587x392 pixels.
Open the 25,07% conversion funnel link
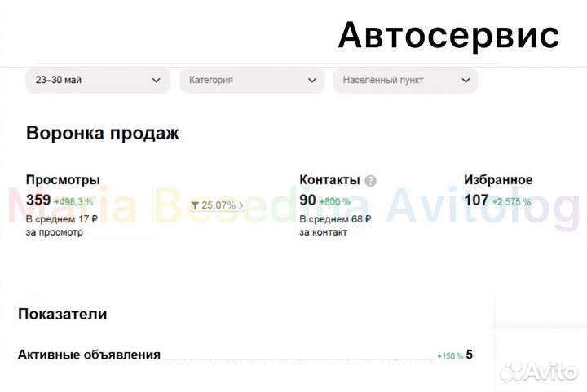[x=217, y=205]
